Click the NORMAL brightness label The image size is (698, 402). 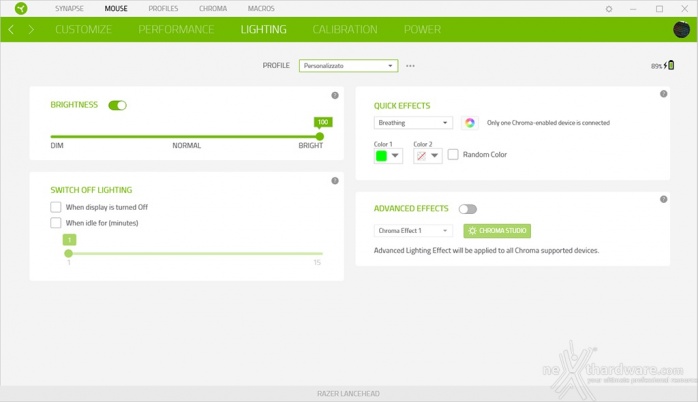[187, 146]
